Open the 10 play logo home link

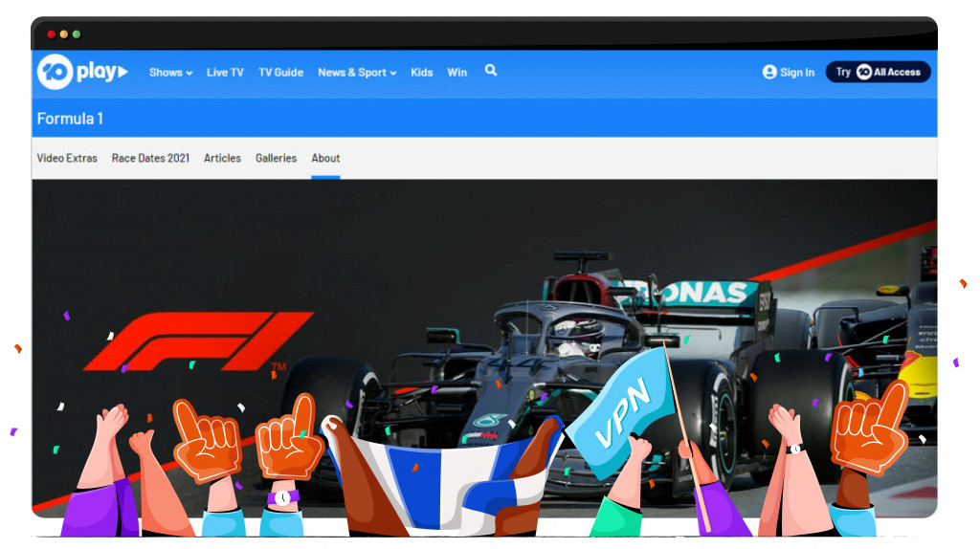(82, 72)
